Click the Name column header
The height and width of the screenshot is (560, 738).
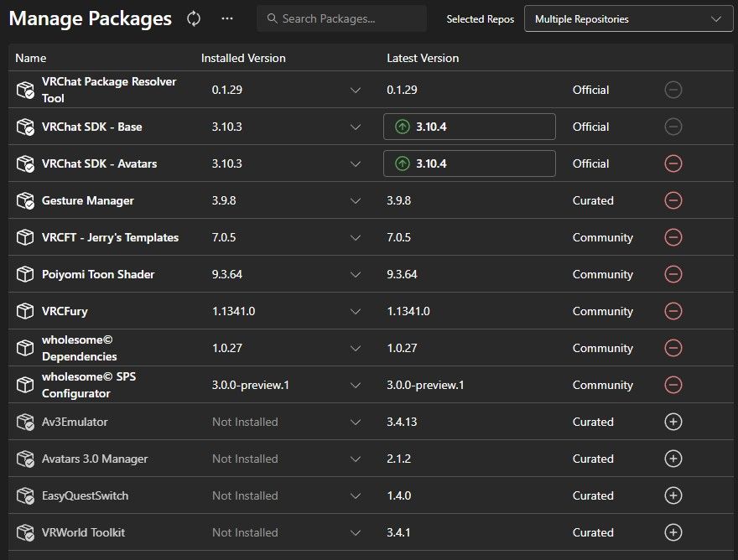[x=30, y=58]
